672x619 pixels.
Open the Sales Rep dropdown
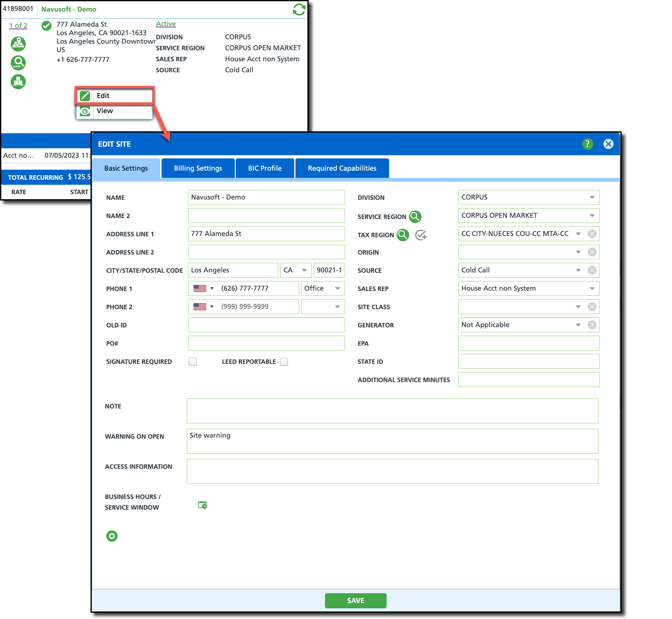click(592, 288)
